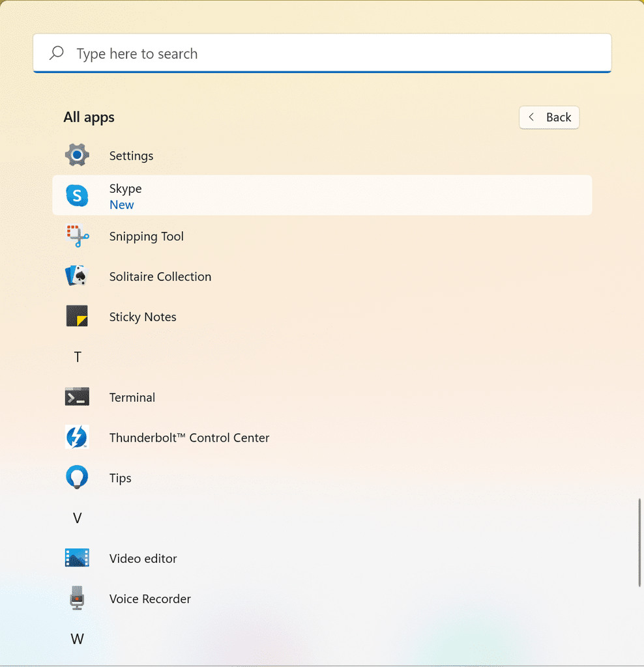Click the V letter section header
The height and width of the screenshot is (667, 644).
tap(77, 518)
